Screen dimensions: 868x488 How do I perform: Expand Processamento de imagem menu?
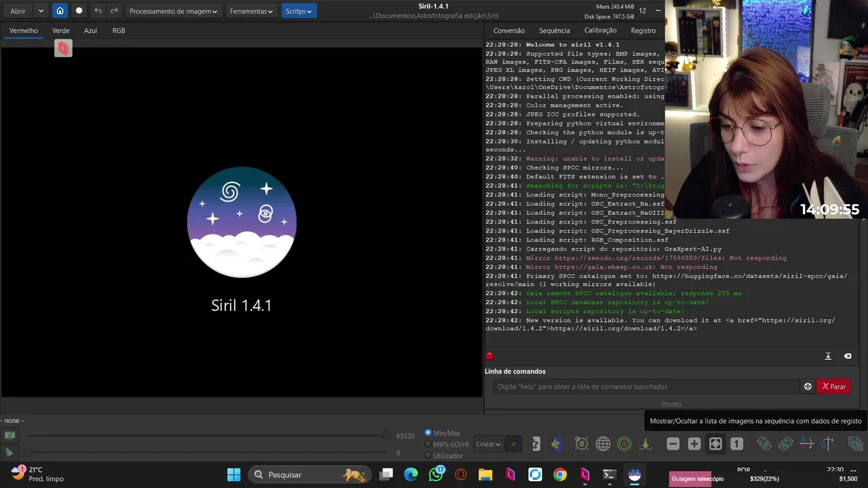[173, 11]
